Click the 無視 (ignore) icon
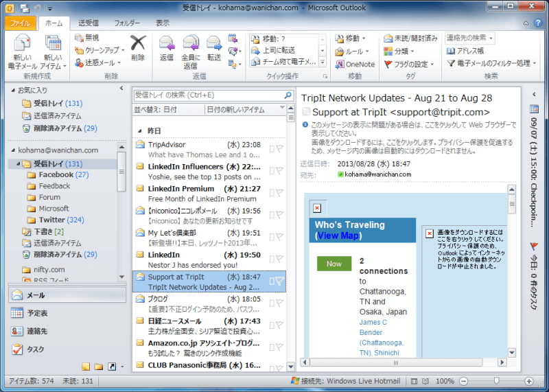Screen dimensions: 549x392 tap(79, 38)
